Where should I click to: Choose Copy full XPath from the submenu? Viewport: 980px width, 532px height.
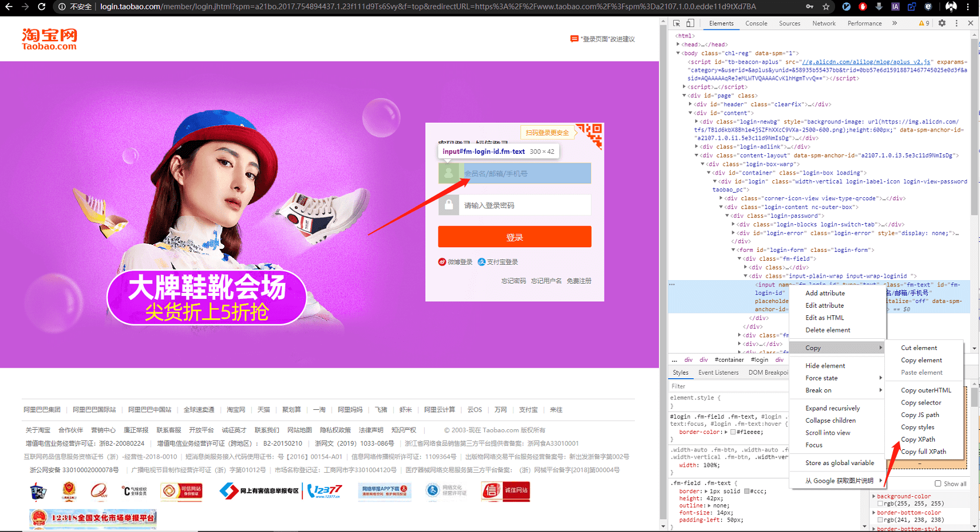924,452
